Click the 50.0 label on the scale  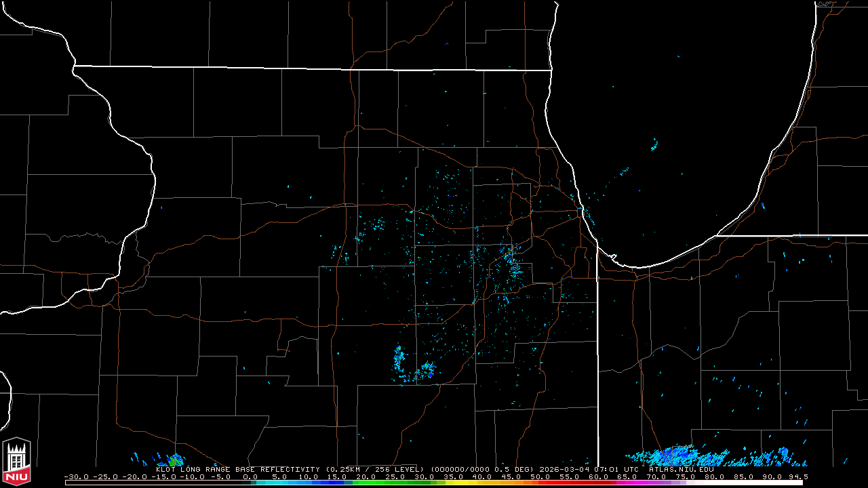pyautogui.click(x=540, y=477)
